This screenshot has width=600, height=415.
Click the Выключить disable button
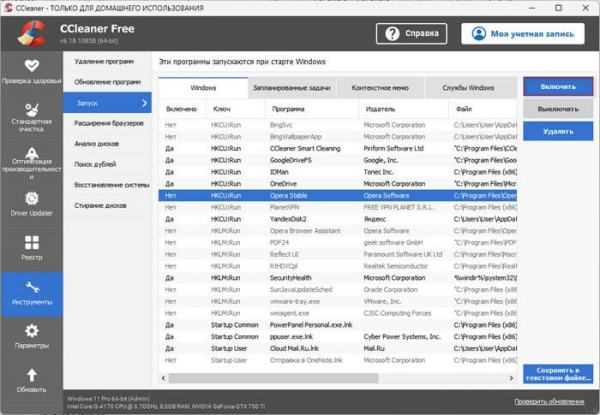[x=558, y=109]
